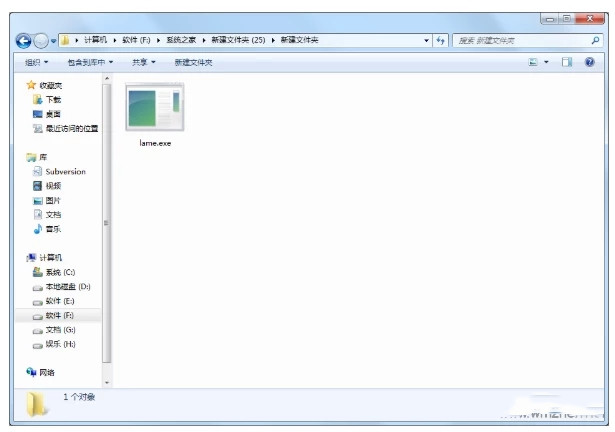
Task: Minimize the Explorer window
Action: pyautogui.click(x=550, y=19)
